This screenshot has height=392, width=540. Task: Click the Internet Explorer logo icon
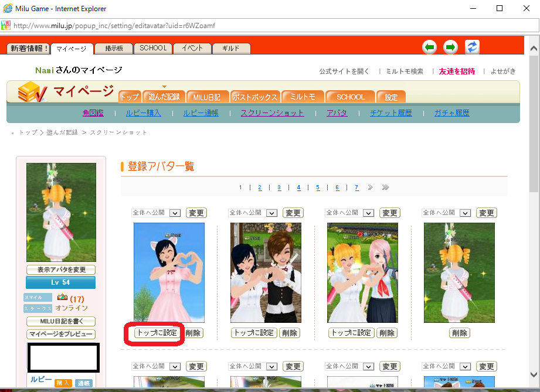click(x=7, y=8)
